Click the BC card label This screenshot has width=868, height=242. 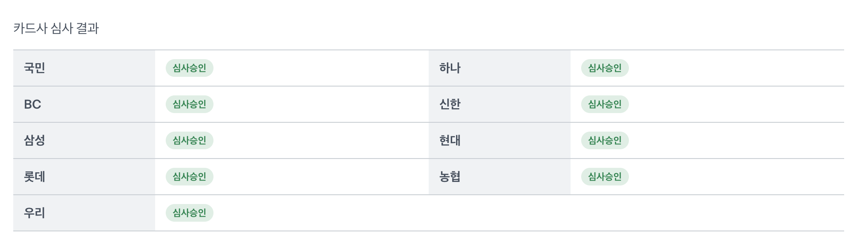[32, 104]
